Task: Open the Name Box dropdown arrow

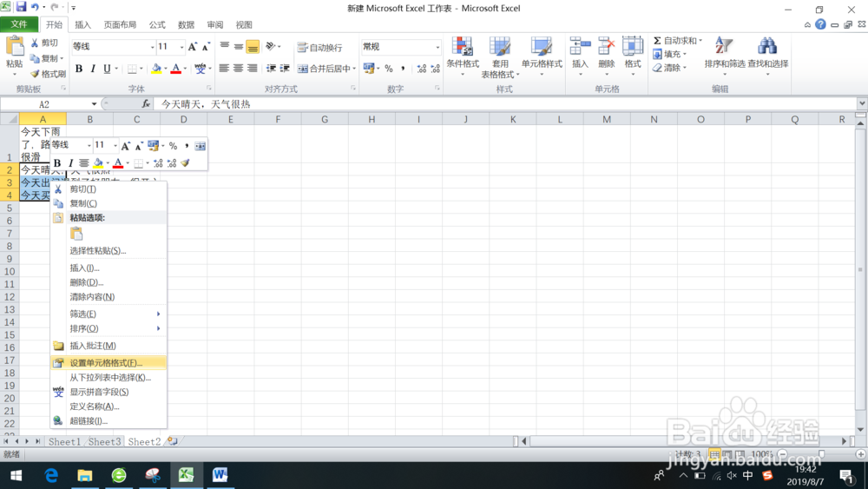Action: 94,104
